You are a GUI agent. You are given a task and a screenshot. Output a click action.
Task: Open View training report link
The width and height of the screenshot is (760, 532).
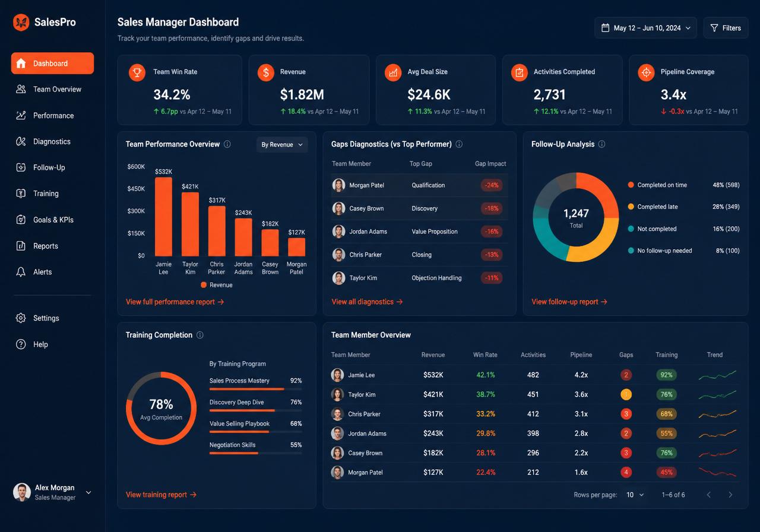coord(161,495)
